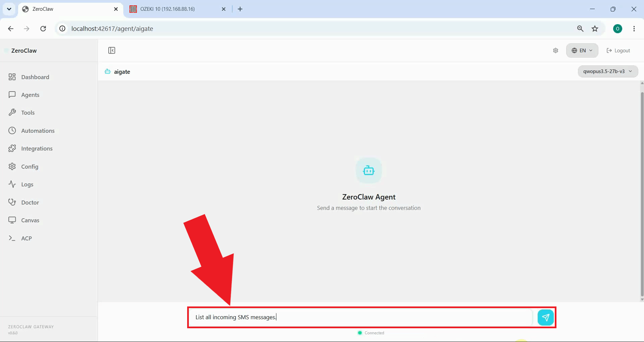Send the message with paper plane button

[545, 317]
